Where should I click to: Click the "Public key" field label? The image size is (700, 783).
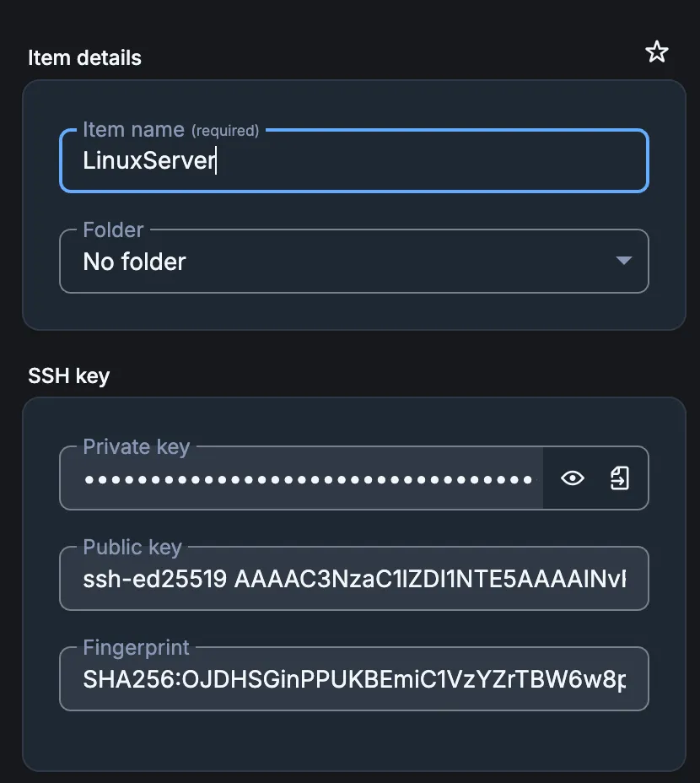click(132, 547)
